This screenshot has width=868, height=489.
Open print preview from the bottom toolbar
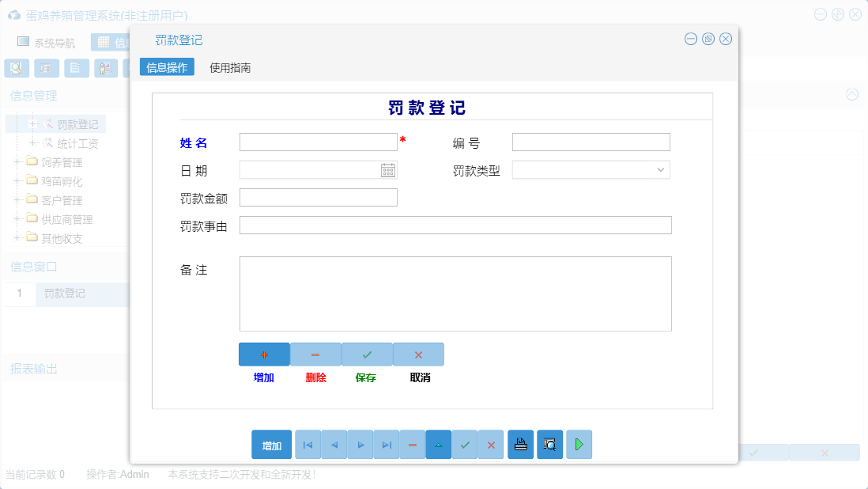point(549,444)
